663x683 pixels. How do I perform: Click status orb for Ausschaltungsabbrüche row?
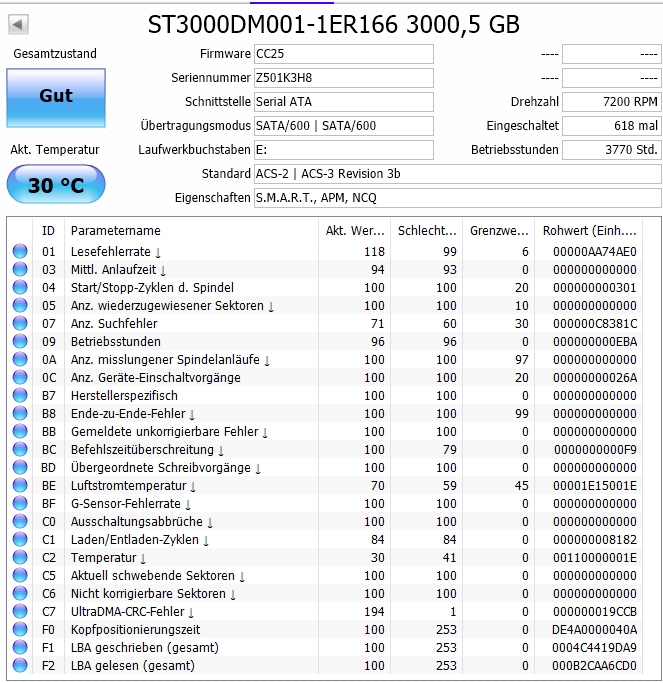(20, 521)
